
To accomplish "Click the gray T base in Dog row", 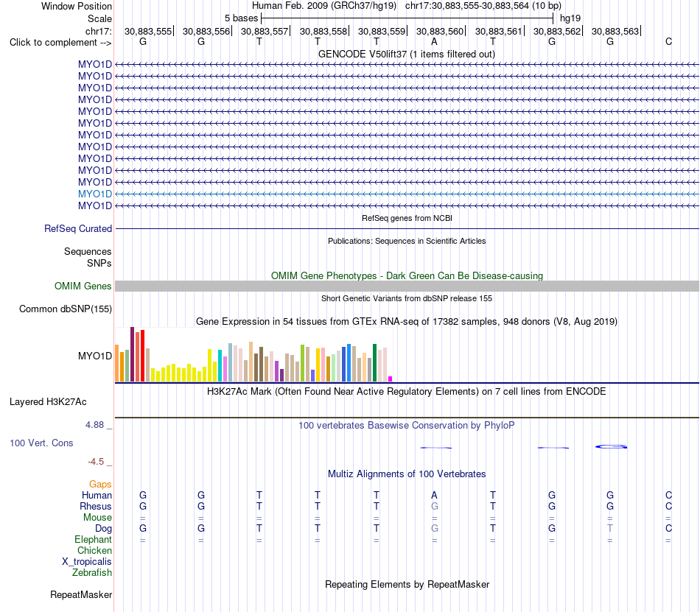I will 610,528.
